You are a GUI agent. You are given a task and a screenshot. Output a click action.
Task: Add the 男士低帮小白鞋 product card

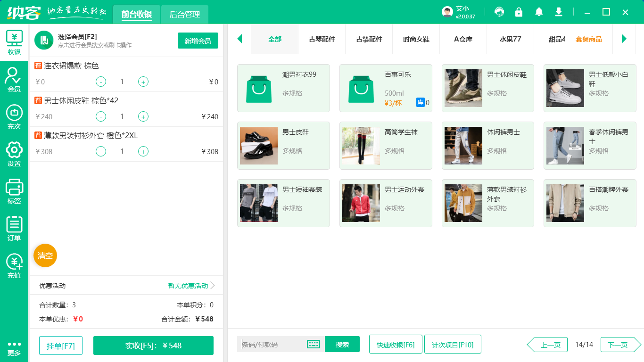pos(590,88)
